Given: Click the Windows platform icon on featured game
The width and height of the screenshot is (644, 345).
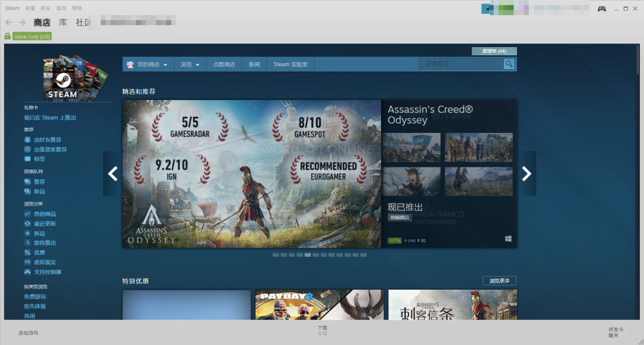Looking at the screenshot, I should [508, 239].
